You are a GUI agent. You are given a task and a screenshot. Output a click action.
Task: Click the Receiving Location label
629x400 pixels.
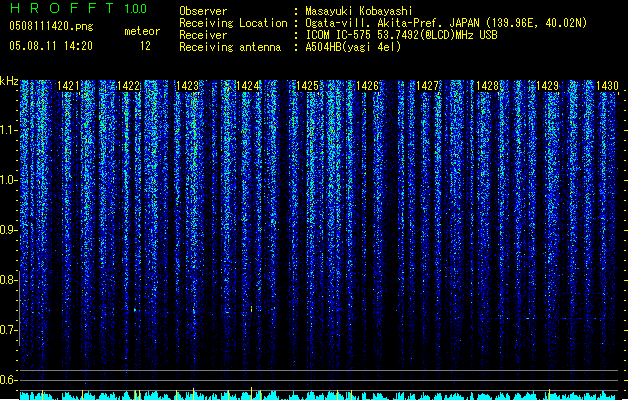233,23
